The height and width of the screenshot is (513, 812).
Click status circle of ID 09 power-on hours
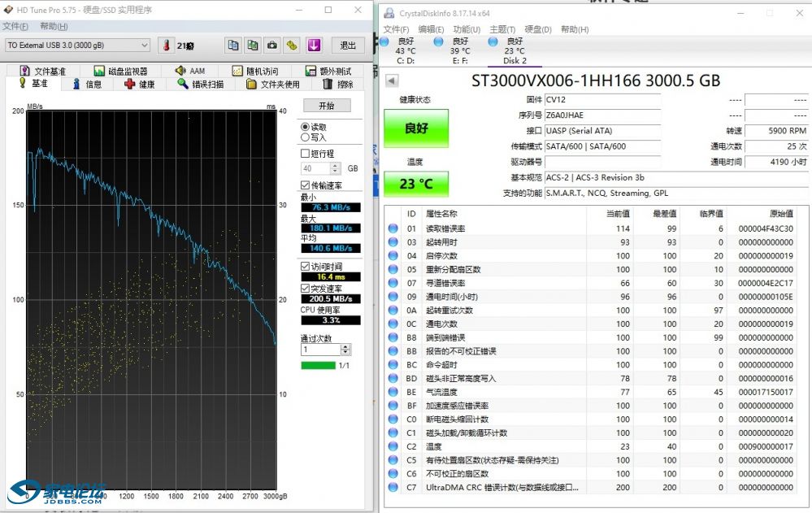393,297
